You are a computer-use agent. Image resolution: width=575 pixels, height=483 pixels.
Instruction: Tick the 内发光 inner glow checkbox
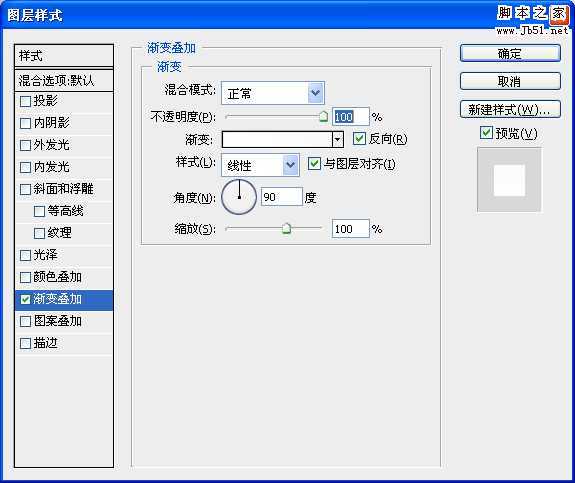[25, 167]
